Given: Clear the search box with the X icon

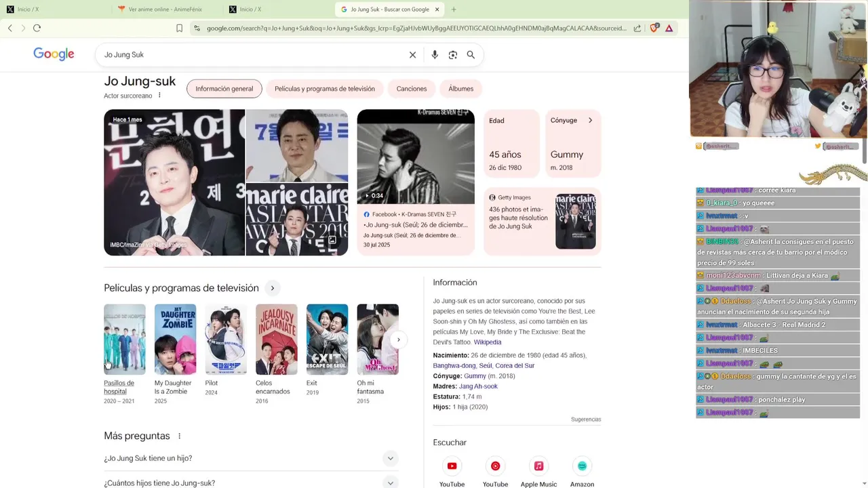Looking at the screenshot, I should (412, 55).
